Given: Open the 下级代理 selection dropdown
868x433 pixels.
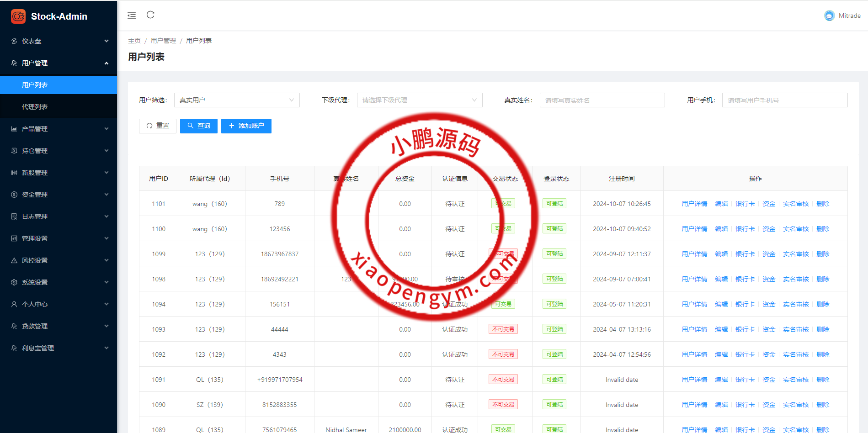Looking at the screenshot, I should 419,100.
